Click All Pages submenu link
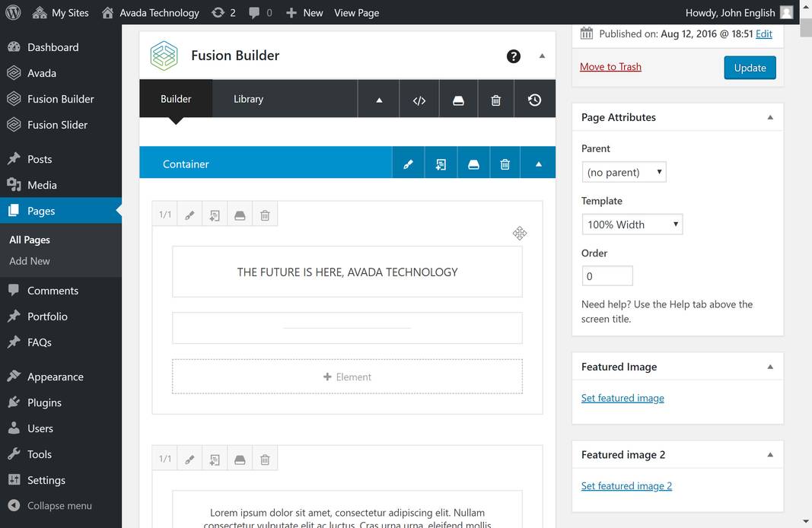The height and width of the screenshot is (528, 812). 30,240
